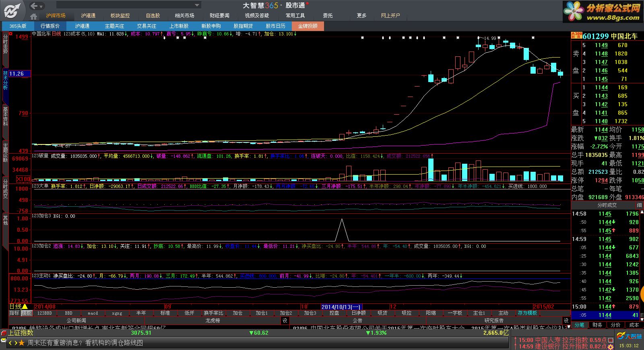Switch to the 财务 bottom tab
644x350 pixels.
pos(598,325)
